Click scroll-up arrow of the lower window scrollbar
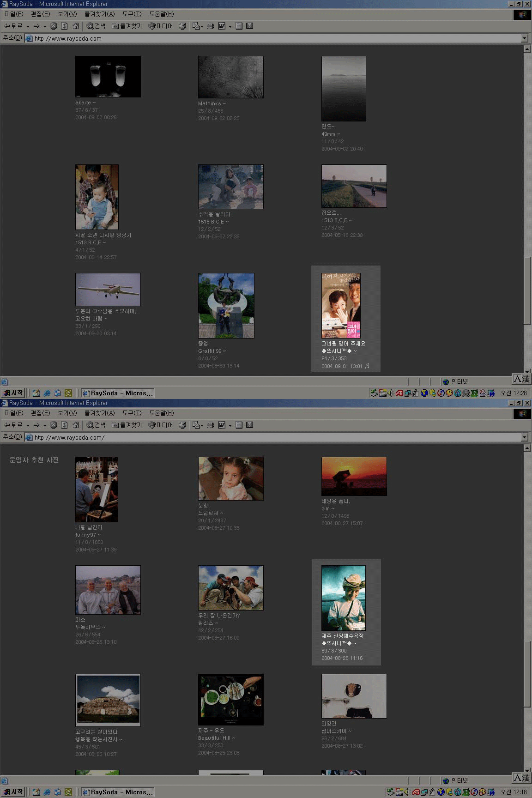This screenshot has height=798, width=532. (x=526, y=448)
